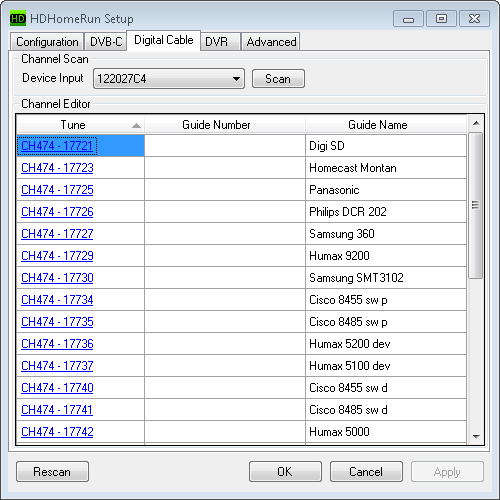Click the Scan button
The width and height of the screenshot is (500, 500).
pyautogui.click(x=278, y=79)
